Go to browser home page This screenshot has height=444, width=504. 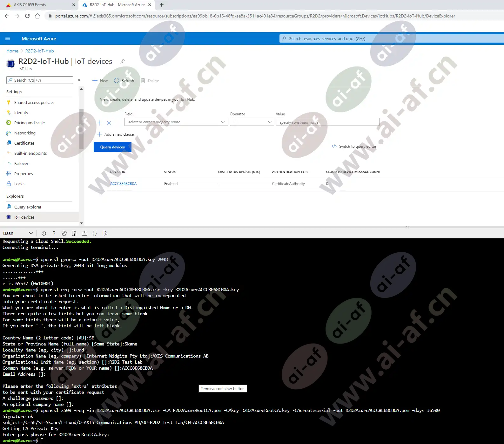(x=37, y=16)
